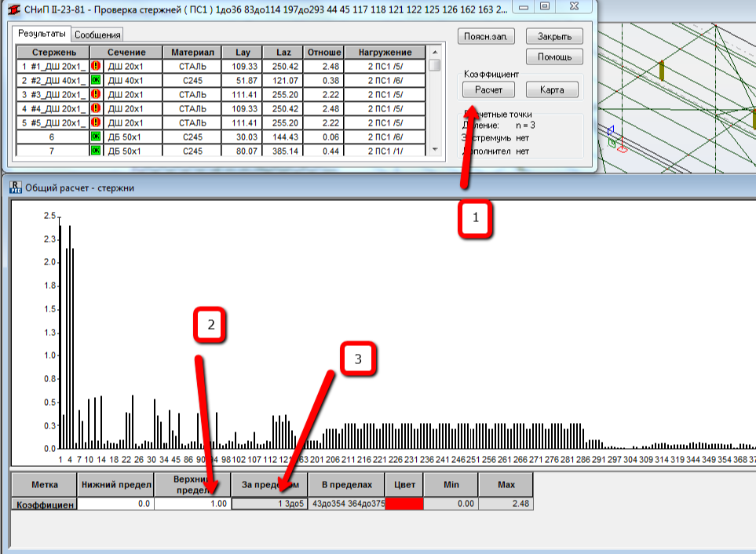Click the red warning icon in row 3
This screenshot has width=756, height=554.
(x=96, y=94)
